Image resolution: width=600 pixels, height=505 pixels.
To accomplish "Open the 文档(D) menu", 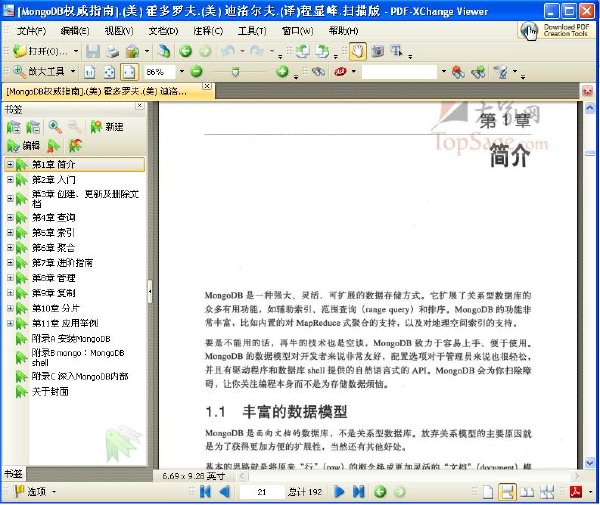I will pyautogui.click(x=163, y=31).
